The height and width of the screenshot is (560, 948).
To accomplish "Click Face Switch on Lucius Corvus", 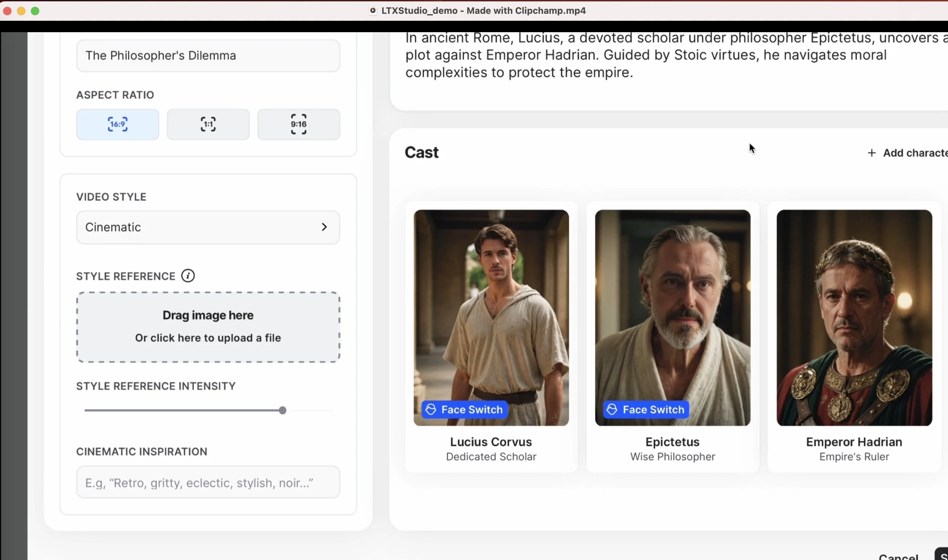I will (465, 410).
